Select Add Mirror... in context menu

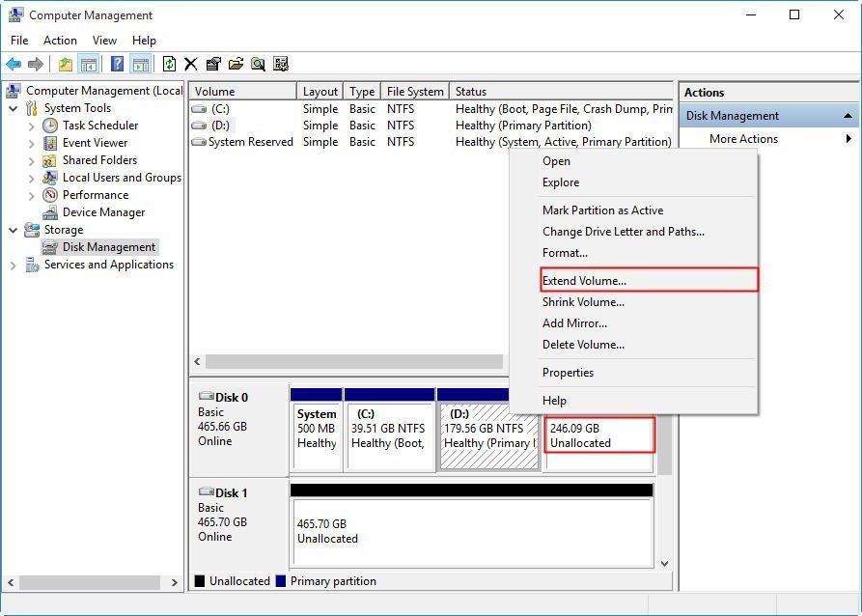(633, 323)
